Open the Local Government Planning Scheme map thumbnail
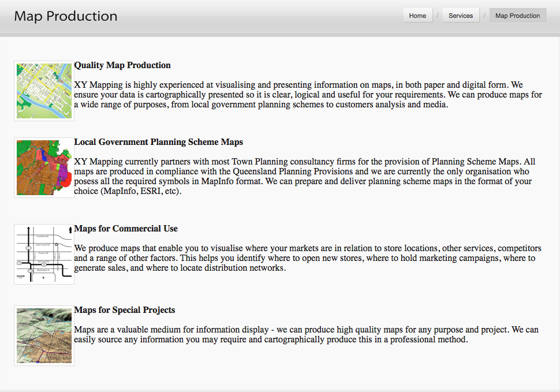 pos(44,167)
